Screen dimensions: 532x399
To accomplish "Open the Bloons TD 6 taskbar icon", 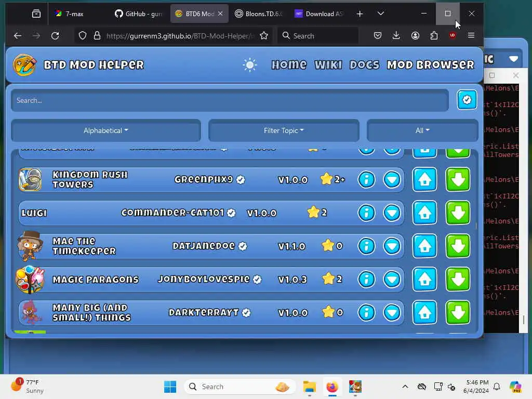I will pyautogui.click(x=355, y=387).
